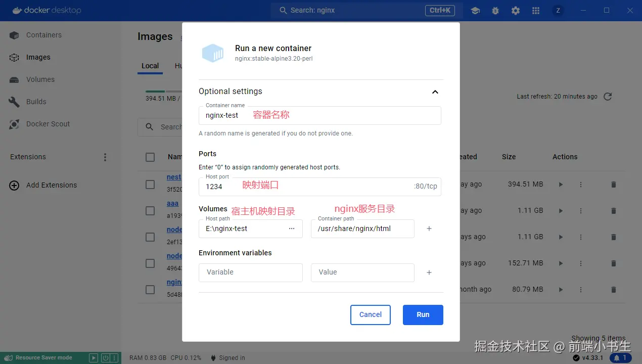Click the v4.33.1 version indicator
Image resolution: width=642 pixels, height=364 pixels.
tap(588, 358)
